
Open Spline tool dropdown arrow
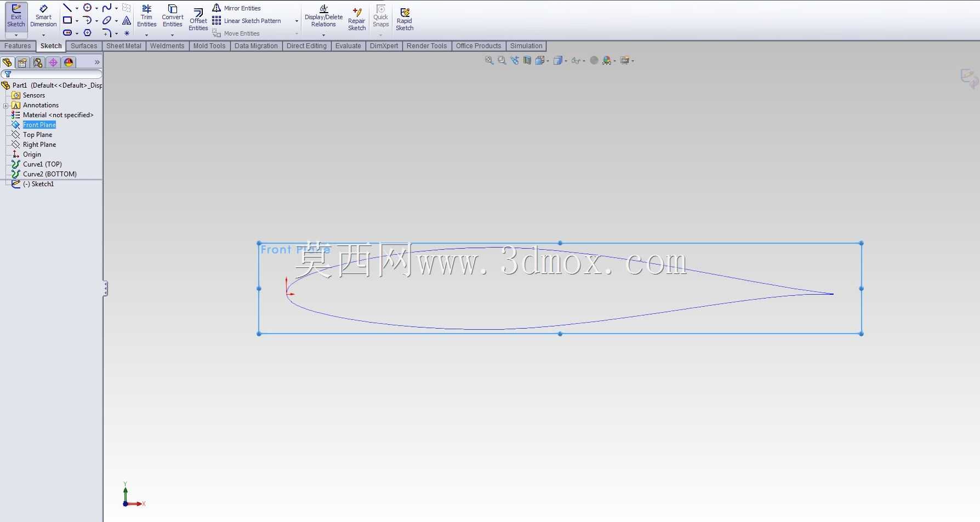tap(116, 8)
